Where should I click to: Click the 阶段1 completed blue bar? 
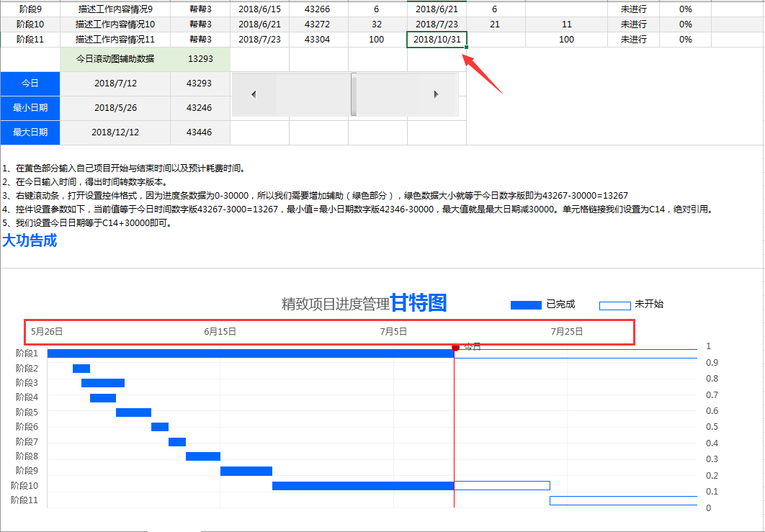pyautogui.click(x=251, y=353)
